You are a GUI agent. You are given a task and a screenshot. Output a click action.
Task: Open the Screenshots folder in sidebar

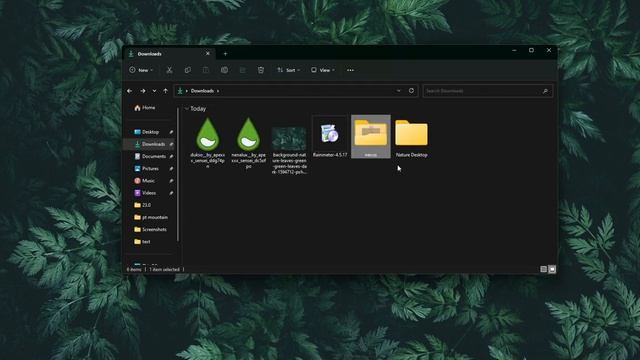coord(150,229)
